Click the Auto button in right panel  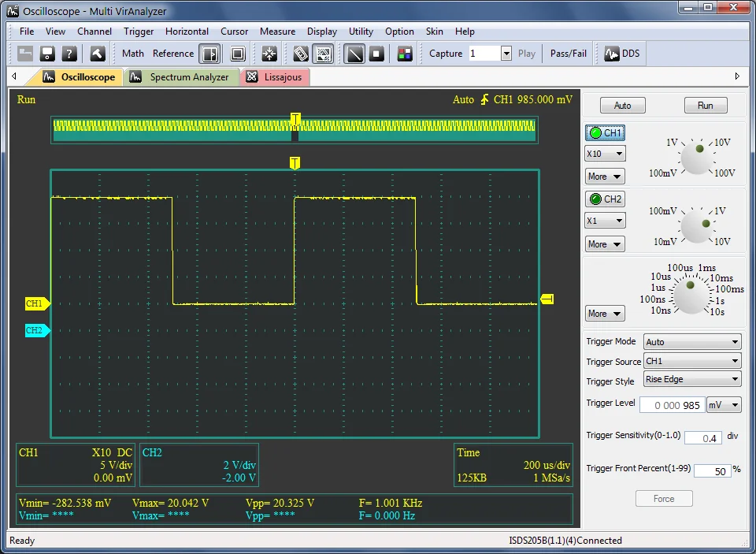point(622,106)
